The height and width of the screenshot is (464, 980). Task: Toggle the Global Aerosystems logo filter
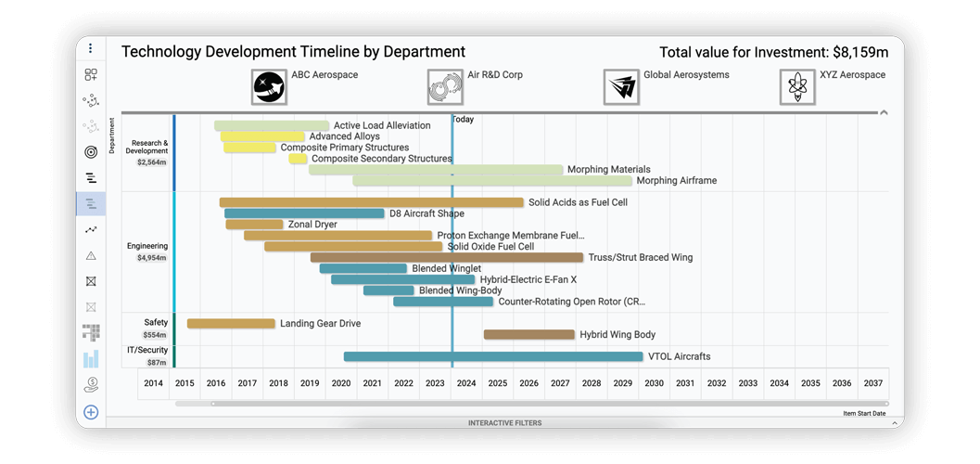(621, 87)
